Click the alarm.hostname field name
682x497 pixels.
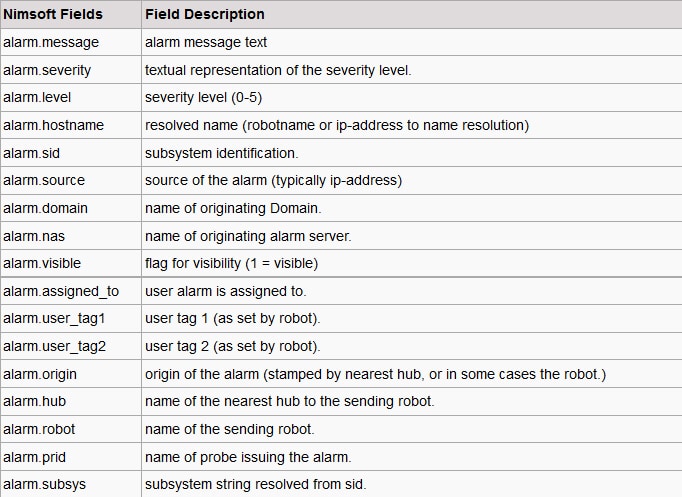53,125
